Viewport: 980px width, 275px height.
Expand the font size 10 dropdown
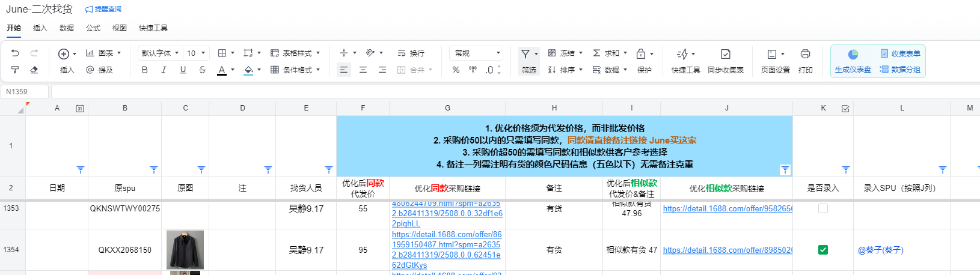tap(197, 53)
